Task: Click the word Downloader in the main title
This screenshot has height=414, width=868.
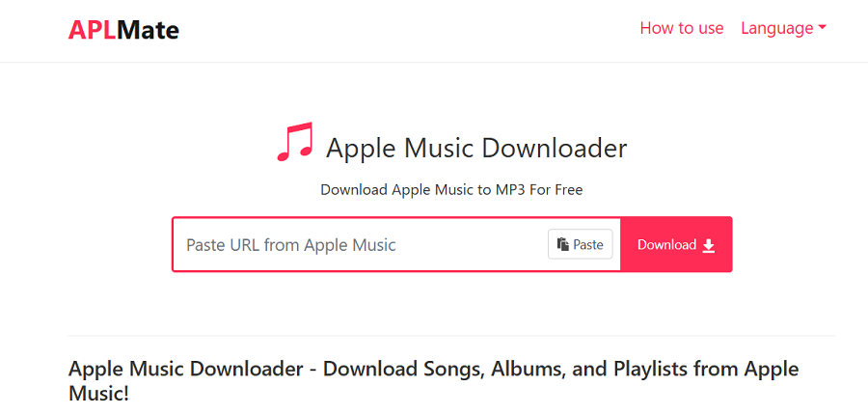Action: tap(555, 149)
